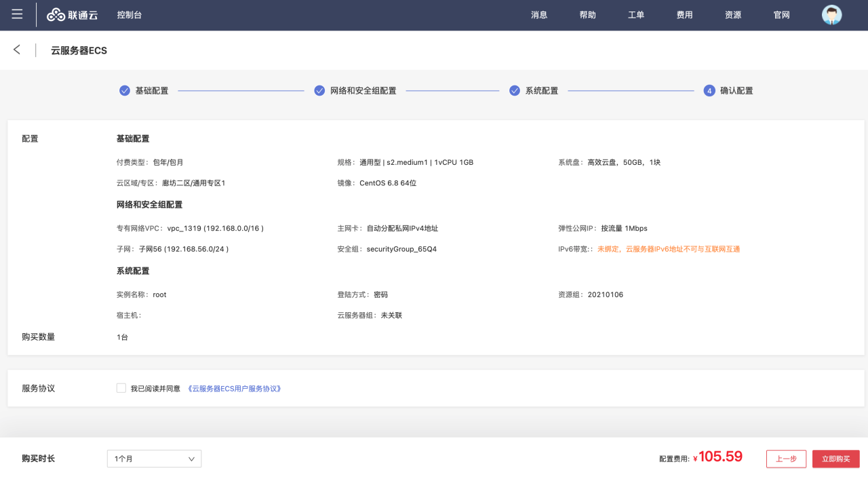The height and width of the screenshot is (477, 868).
Task: Open the user avatar profile
Action: (x=831, y=15)
